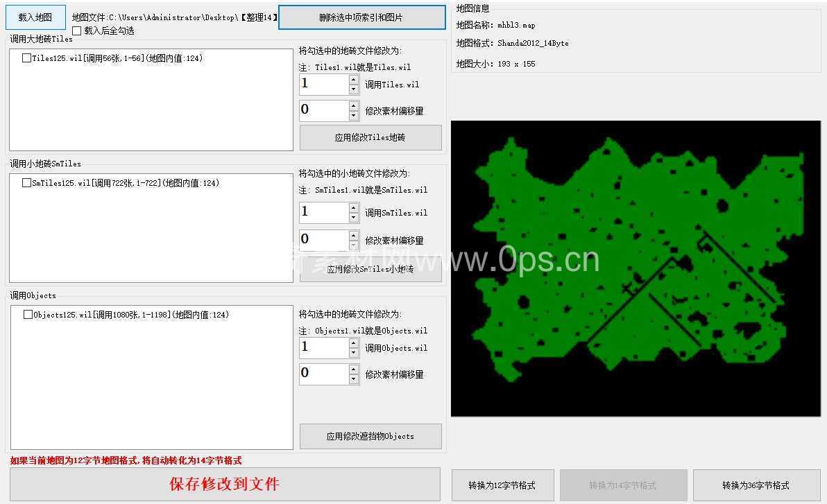Enable the 载入后全勾选 checkbox
This screenshot has width=827, height=504.
click(76, 31)
